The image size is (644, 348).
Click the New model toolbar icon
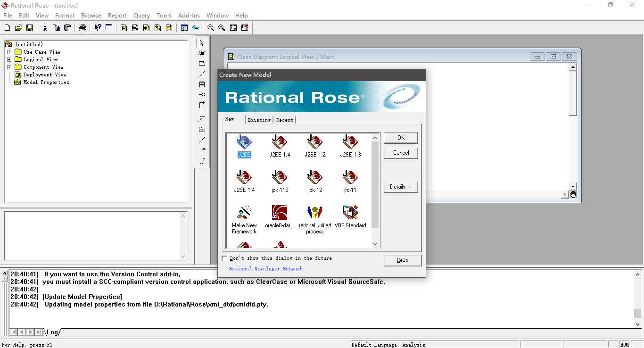click(x=7, y=28)
